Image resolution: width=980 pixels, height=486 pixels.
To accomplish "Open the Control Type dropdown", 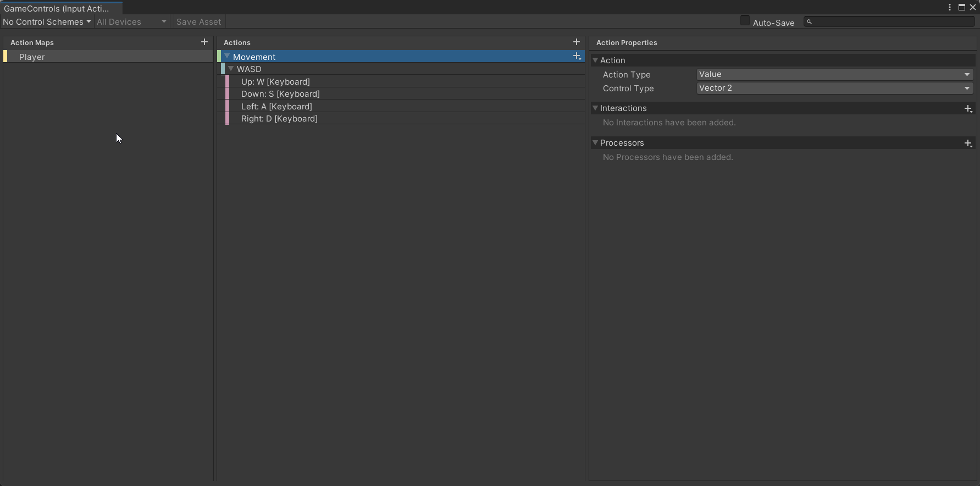I will tap(834, 88).
